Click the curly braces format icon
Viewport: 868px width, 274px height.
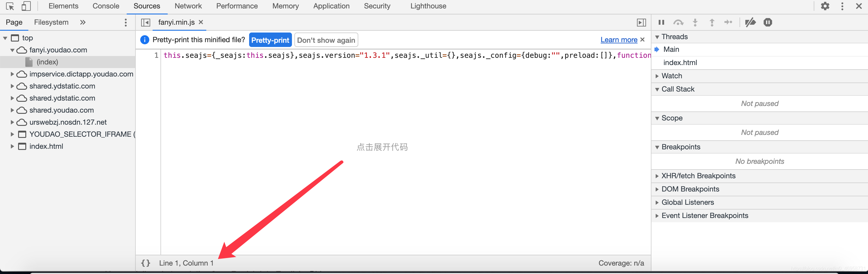(x=146, y=263)
